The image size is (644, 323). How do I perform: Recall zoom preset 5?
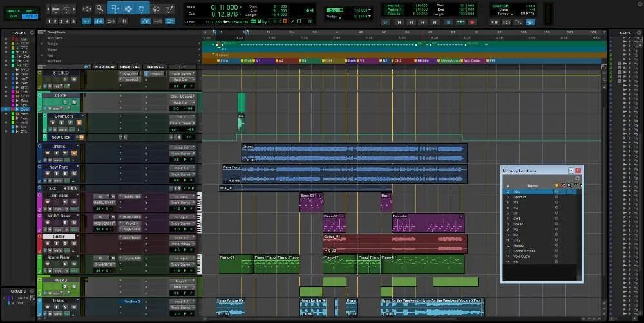(73, 21)
